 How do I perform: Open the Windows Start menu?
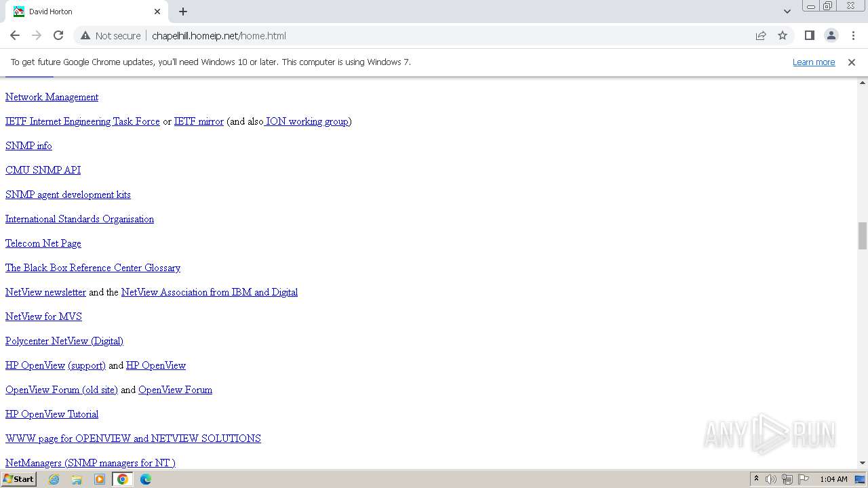[19, 479]
